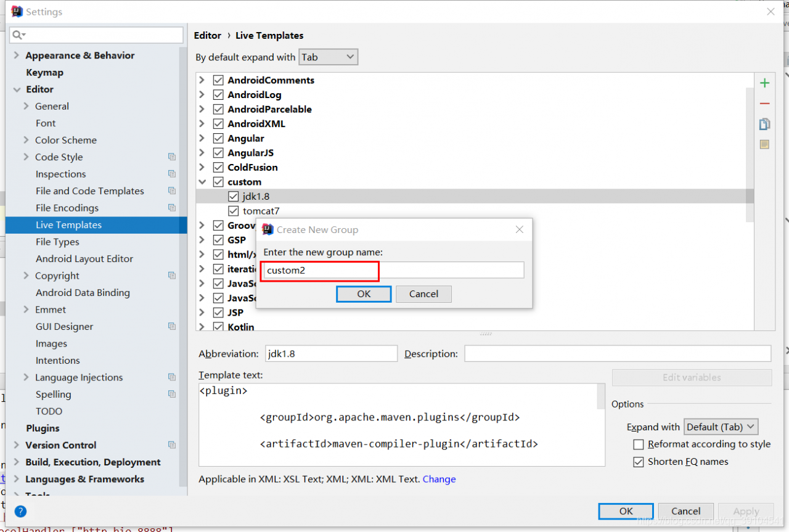Expand the Appearance & Behavior section
Screen dimensions: 789x532
coord(17,55)
